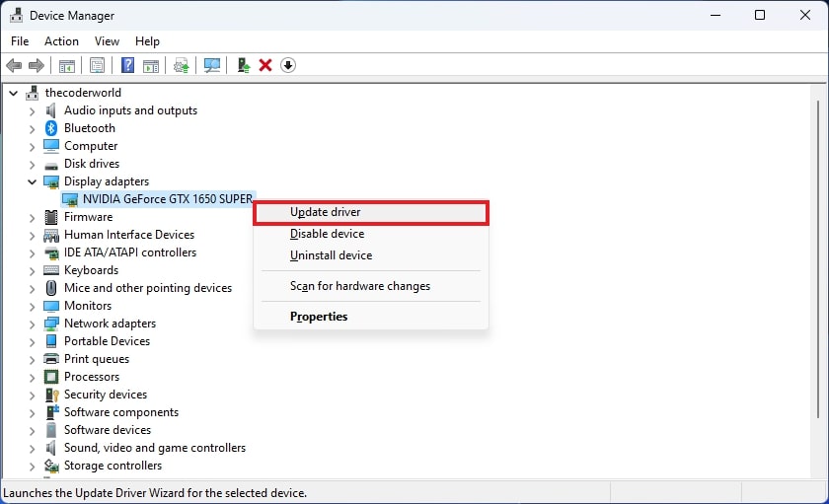Click the Enable device toolbar icon
The image size is (829, 504).
coord(243,65)
